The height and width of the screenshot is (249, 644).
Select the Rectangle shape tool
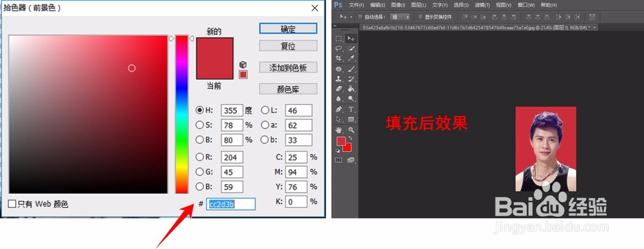click(x=351, y=120)
